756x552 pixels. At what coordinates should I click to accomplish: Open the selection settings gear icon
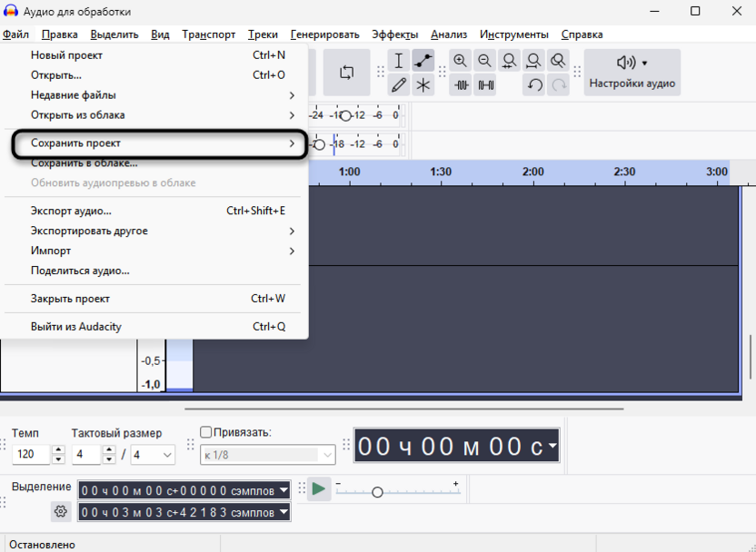[x=61, y=511]
